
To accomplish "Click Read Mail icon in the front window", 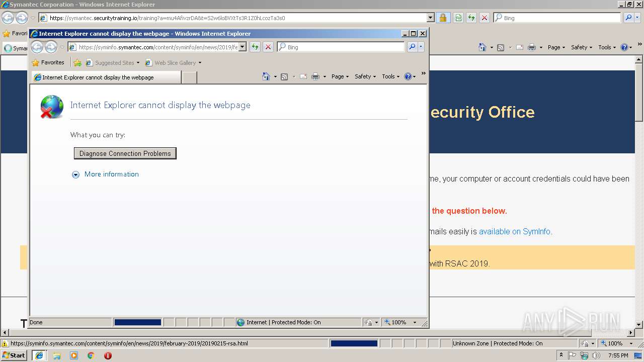I will click(x=303, y=76).
